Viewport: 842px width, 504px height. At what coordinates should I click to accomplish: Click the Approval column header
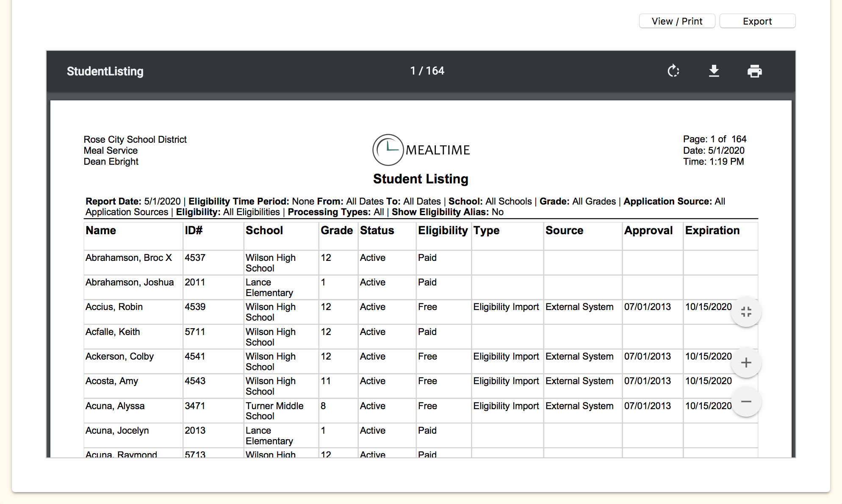pyautogui.click(x=648, y=230)
